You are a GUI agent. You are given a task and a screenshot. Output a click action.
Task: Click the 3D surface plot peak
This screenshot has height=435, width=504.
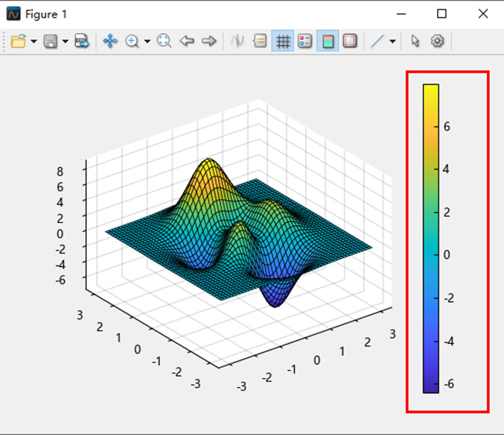209,160
